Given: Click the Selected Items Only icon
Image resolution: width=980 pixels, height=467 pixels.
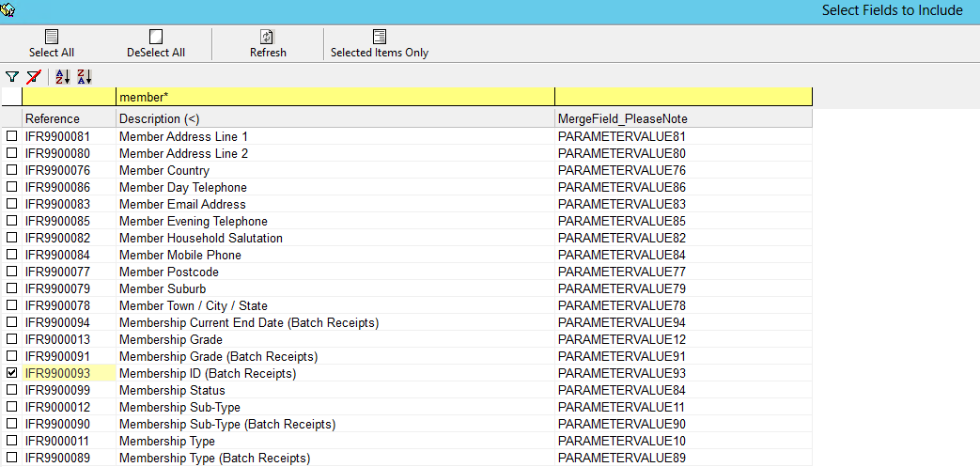Looking at the screenshot, I should [x=380, y=37].
